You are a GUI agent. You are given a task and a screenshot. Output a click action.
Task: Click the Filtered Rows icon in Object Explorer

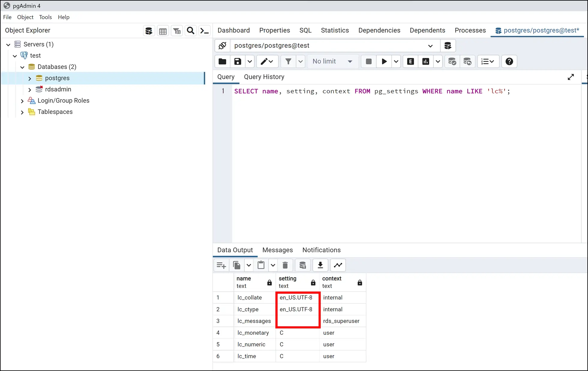point(177,31)
